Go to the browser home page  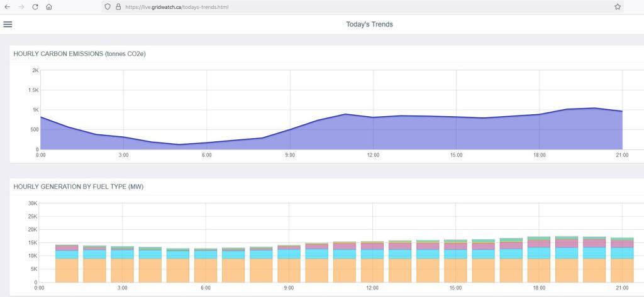pyautogui.click(x=49, y=6)
